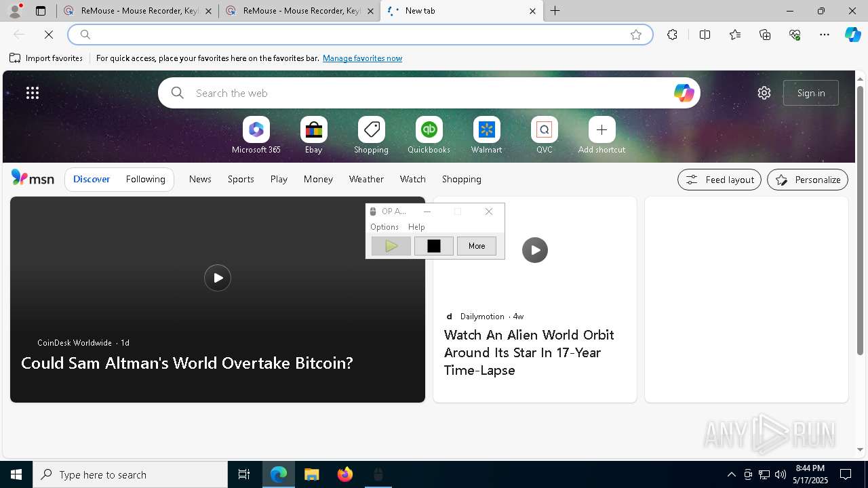Open Help menu in ReMouse window
Viewport: 868px width, 488px height.
tap(416, 227)
